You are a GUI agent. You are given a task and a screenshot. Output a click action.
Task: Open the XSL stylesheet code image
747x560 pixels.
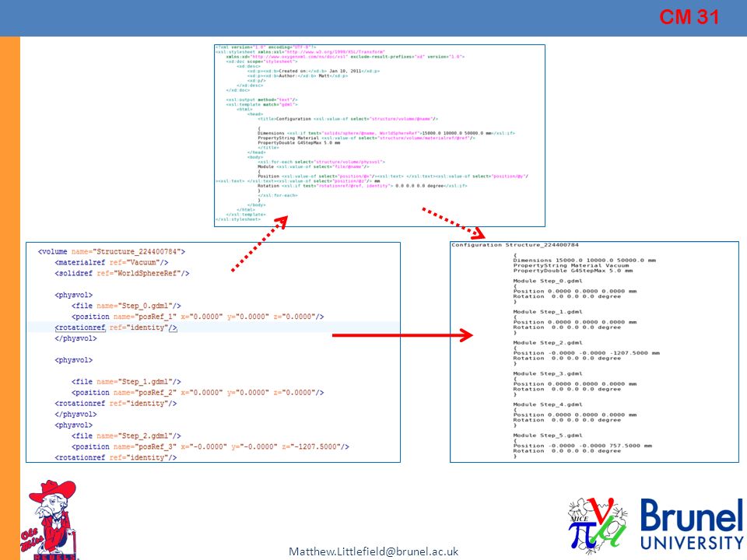pyautogui.click(x=380, y=135)
